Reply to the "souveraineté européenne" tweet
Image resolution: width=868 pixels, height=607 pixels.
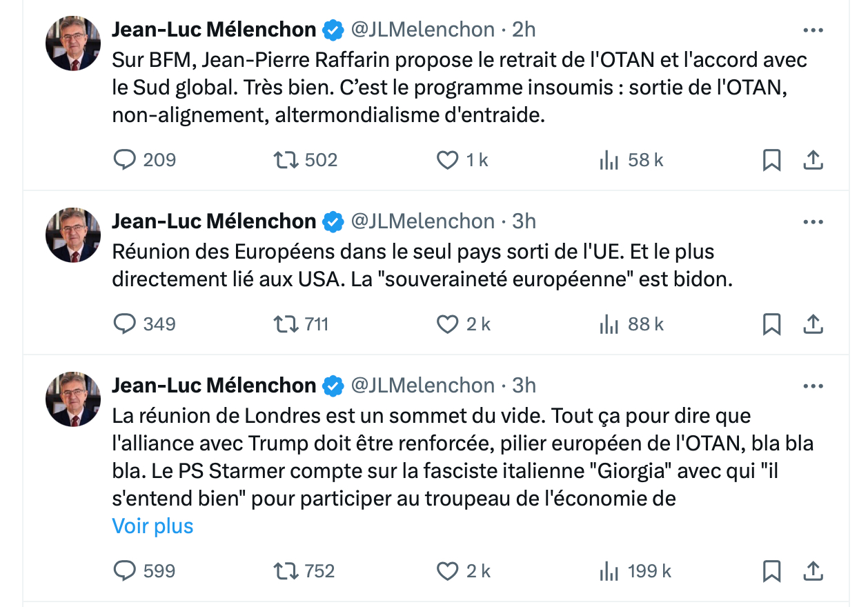click(x=124, y=324)
